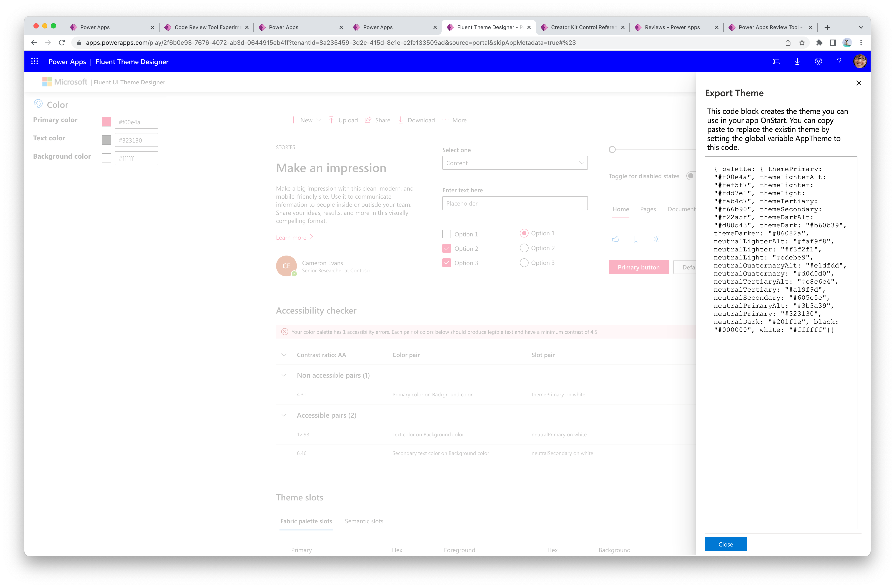Open the Select one dropdown
The width and height of the screenshot is (895, 588).
(x=514, y=163)
